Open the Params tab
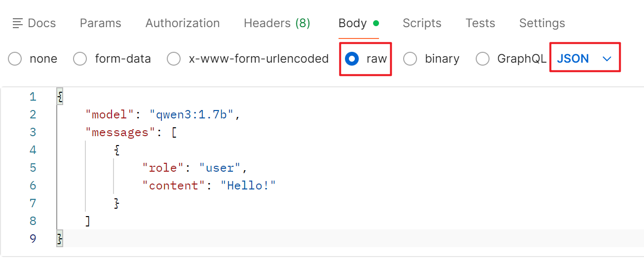Viewport: 644px width, 260px height. pos(100,23)
